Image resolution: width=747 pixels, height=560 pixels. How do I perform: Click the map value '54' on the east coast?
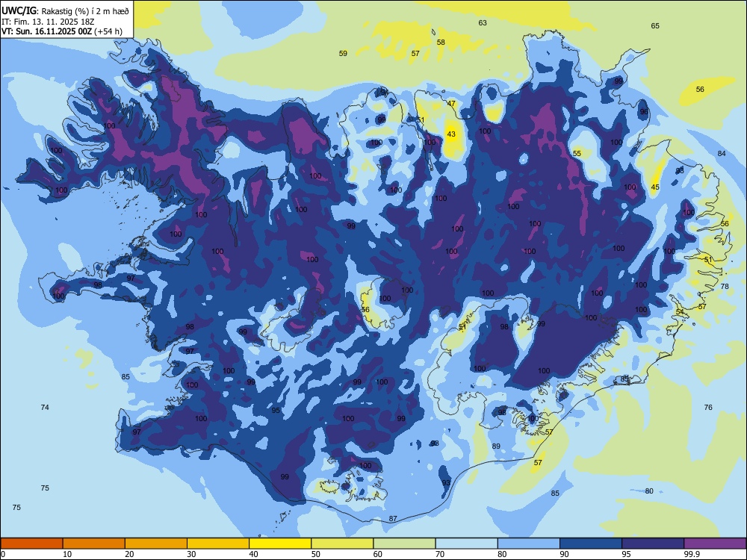tap(680, 312)
